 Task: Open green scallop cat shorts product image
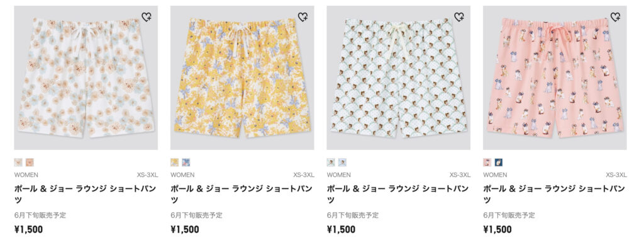coord(398,78)
